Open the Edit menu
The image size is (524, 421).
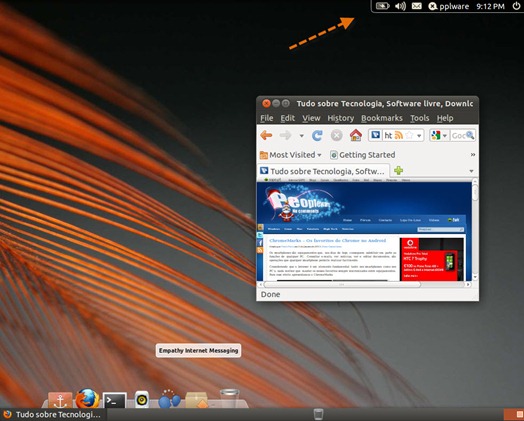click(x=287, y=118)
